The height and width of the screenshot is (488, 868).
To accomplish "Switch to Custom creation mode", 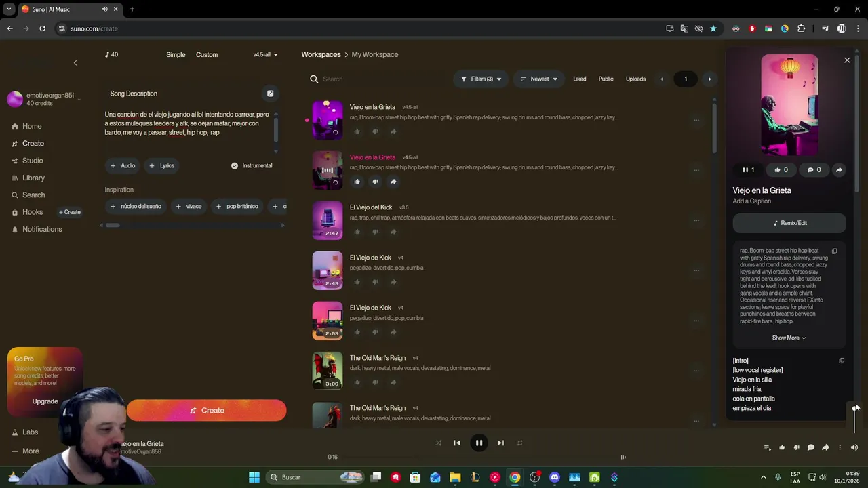I will pyautogui.click(x=207, y=54).
